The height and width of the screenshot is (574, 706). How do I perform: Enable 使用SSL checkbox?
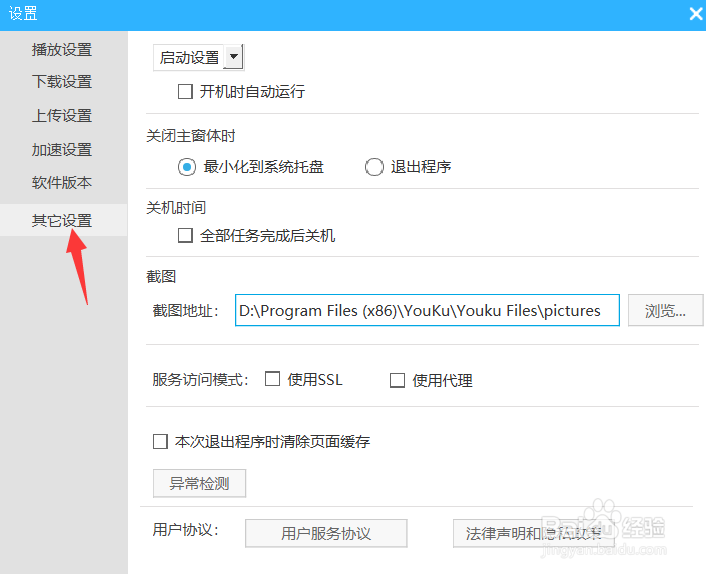(x=272, y=379)
